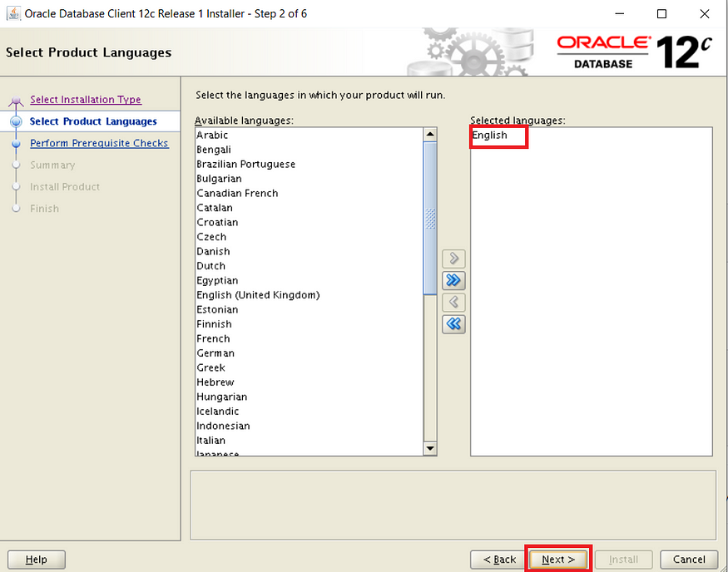Select Canadian French language
728x572 pixels.
point(310,193)
